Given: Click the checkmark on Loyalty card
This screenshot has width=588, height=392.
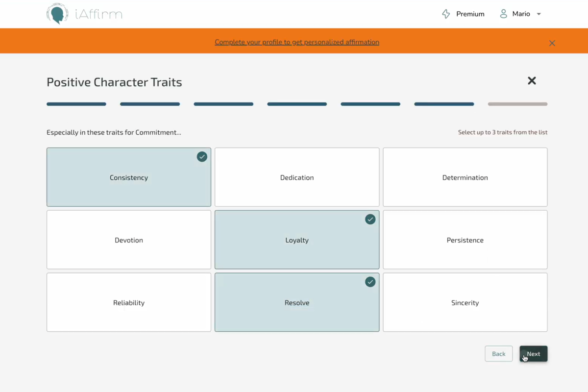Looking at the screenshot, I should click(370, 220).
